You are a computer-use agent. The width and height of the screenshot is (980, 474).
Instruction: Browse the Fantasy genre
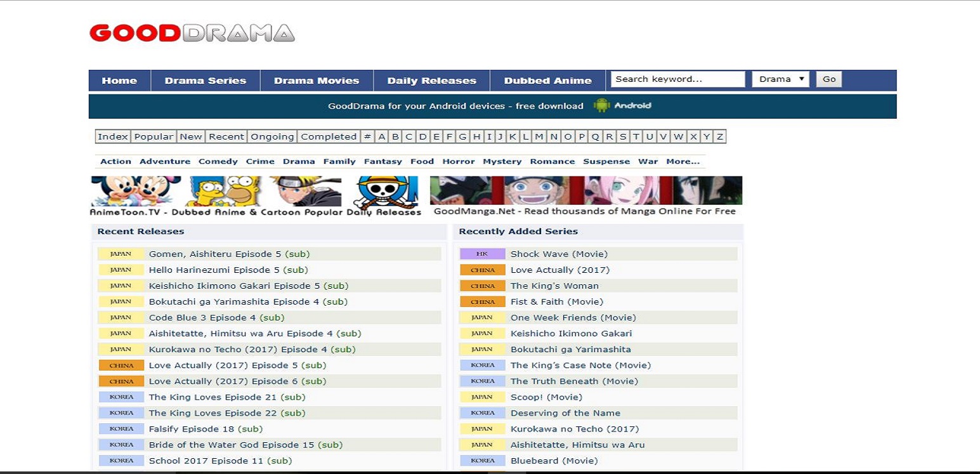[383, 162]
